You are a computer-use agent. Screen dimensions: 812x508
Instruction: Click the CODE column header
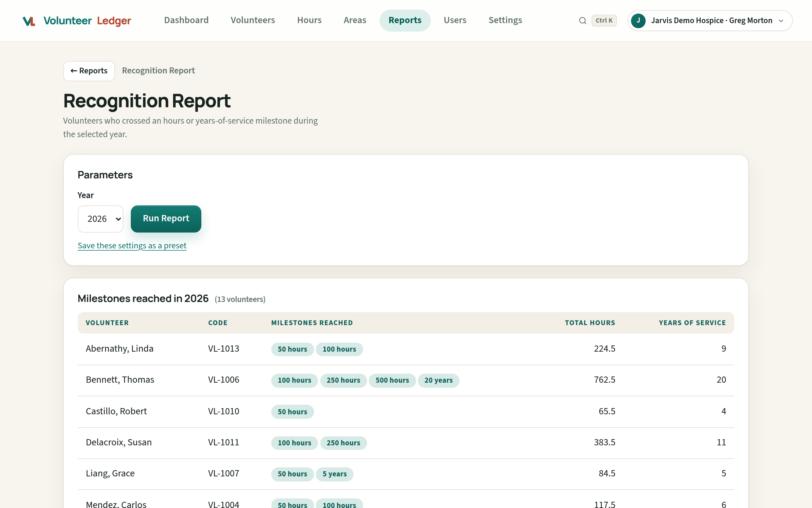pos(218,323)
